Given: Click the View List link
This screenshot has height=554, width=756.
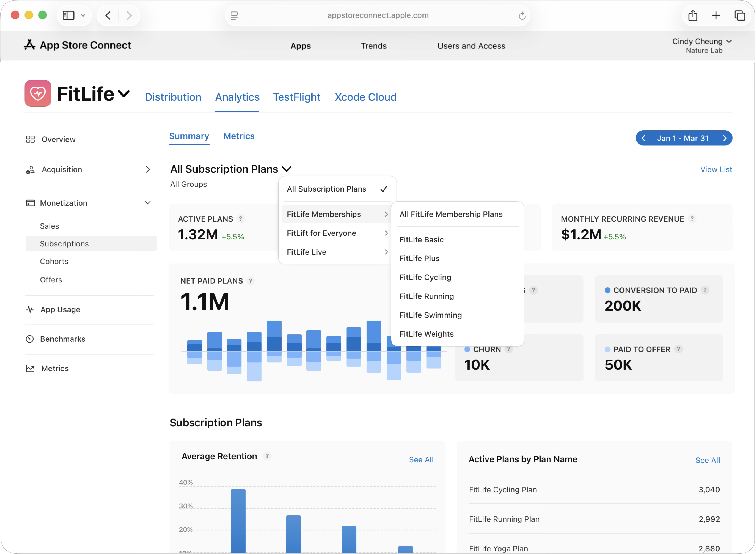Looking at the screenshot, I should coord(716,170).
